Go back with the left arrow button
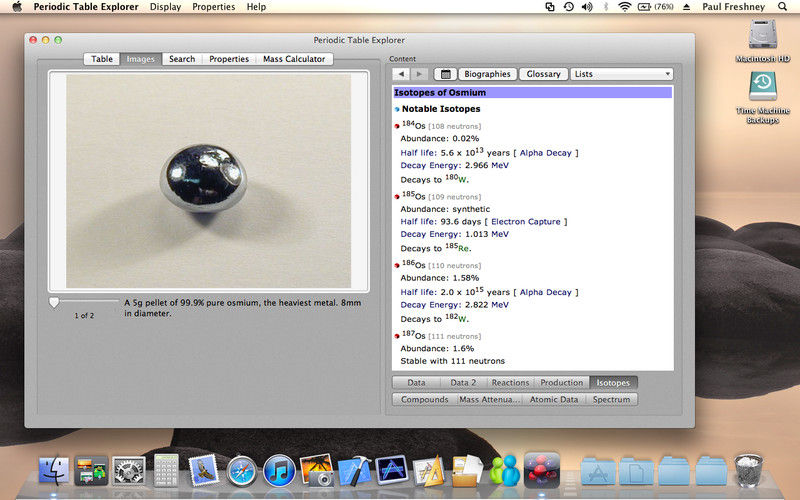 (x=402, y=74)
